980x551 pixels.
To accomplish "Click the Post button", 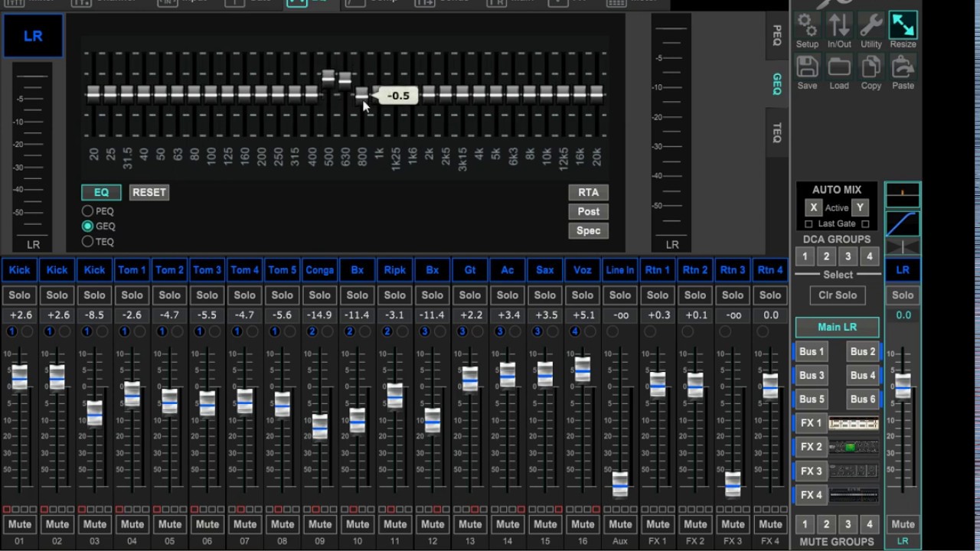I will 589,211.
